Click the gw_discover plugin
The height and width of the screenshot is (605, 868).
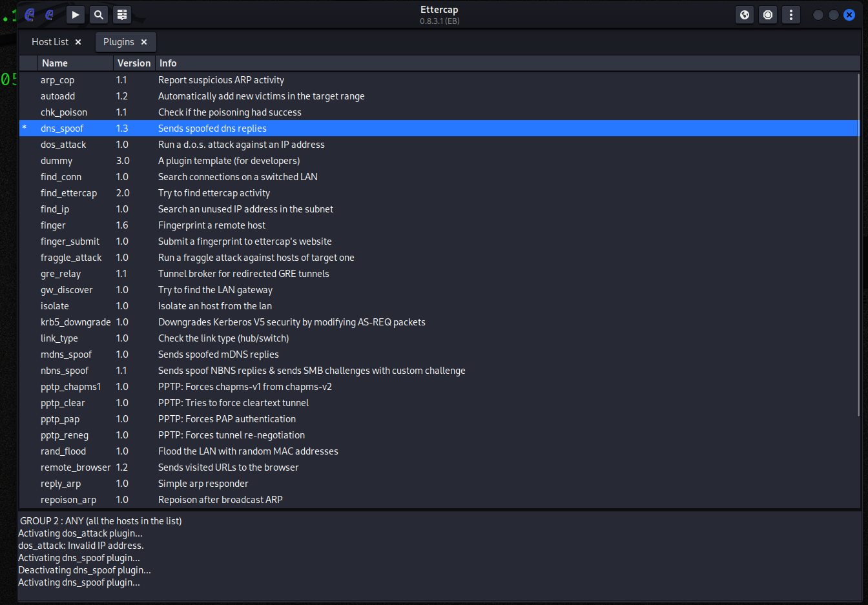pos(439,290)
